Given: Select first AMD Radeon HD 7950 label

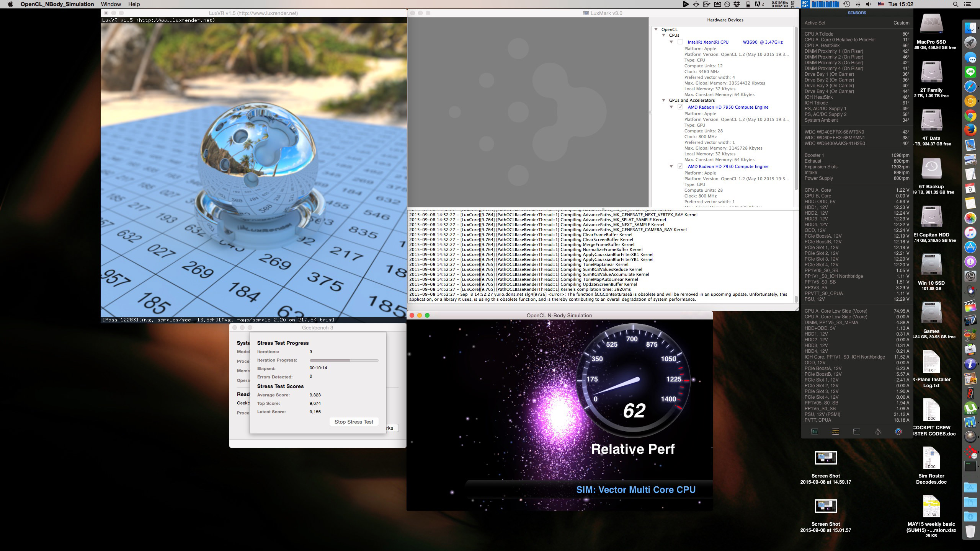Looking at the screenshot, I should pos(728,107).
